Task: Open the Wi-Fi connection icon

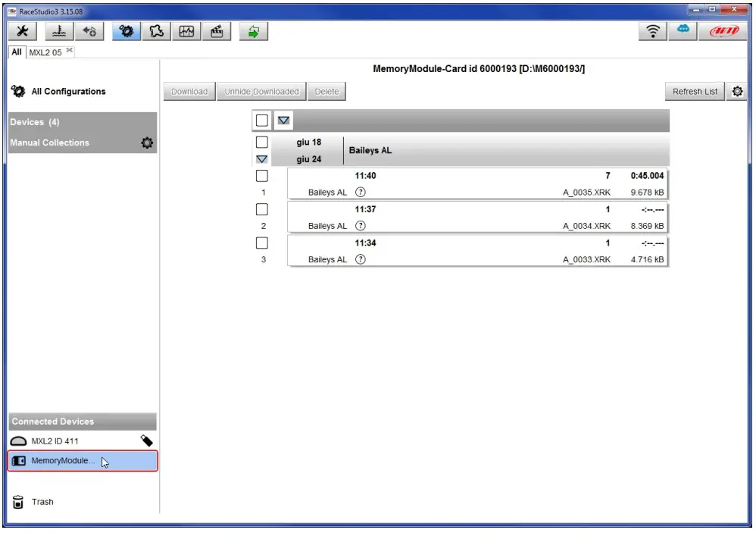Action: click(x=653, y=31)
